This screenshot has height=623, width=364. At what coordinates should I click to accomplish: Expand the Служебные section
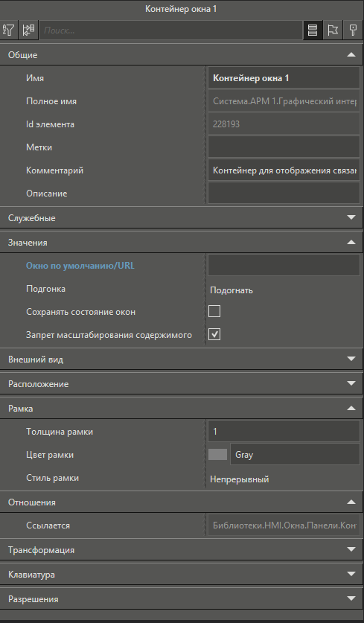tap(351, 217)
